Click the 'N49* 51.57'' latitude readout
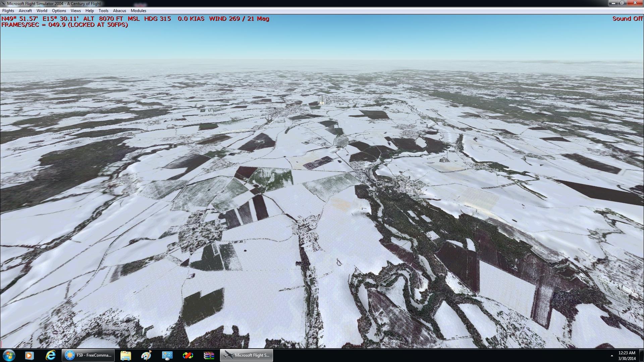 (19, 19)
